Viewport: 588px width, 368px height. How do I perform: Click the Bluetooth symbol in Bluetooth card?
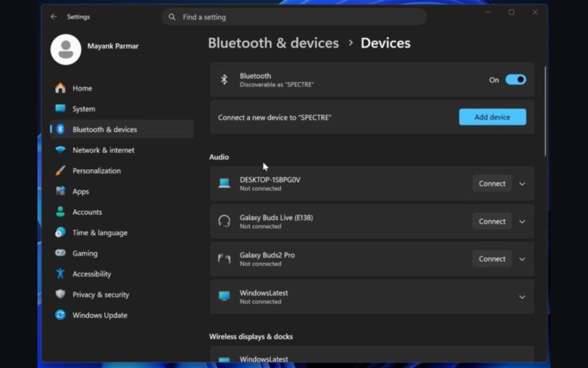(224, 79)
